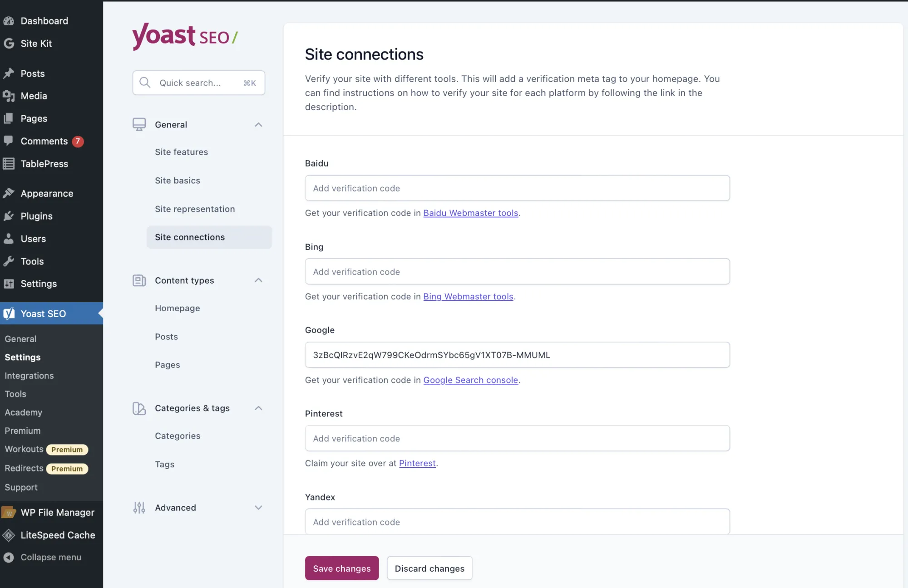Select Site representation in Yoast settings
The width and height of the screenshot is (908, 588).
[195, 209]
